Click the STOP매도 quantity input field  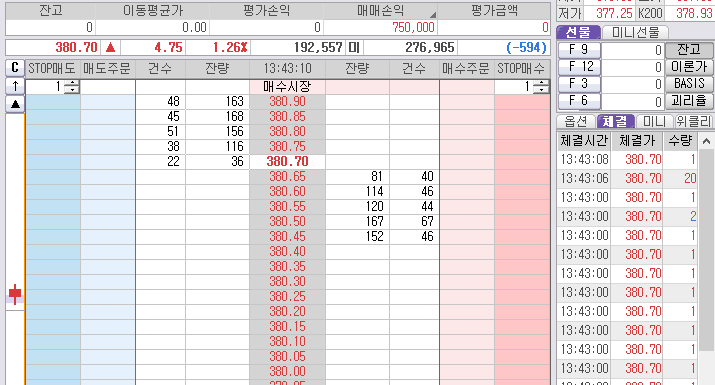(x=46, y=86)
